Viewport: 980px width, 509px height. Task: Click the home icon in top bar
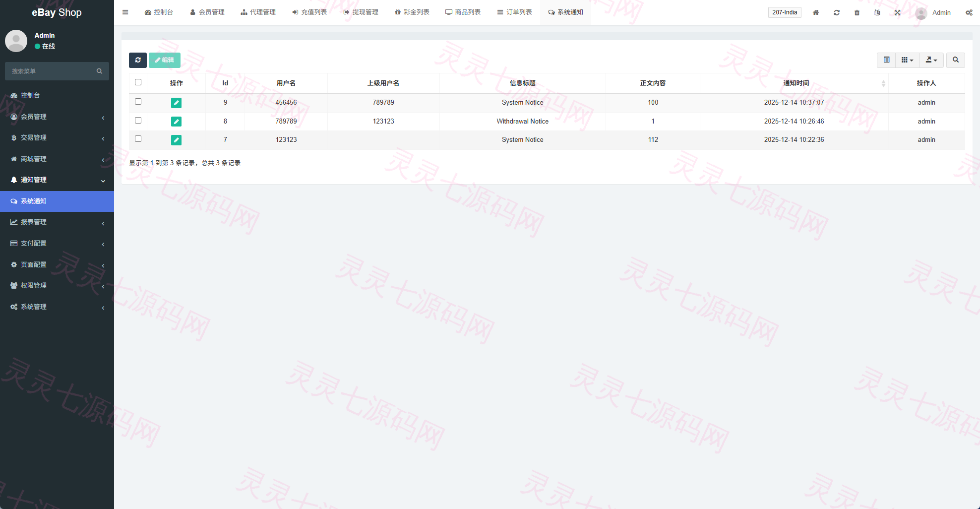(x=816, y=12)
